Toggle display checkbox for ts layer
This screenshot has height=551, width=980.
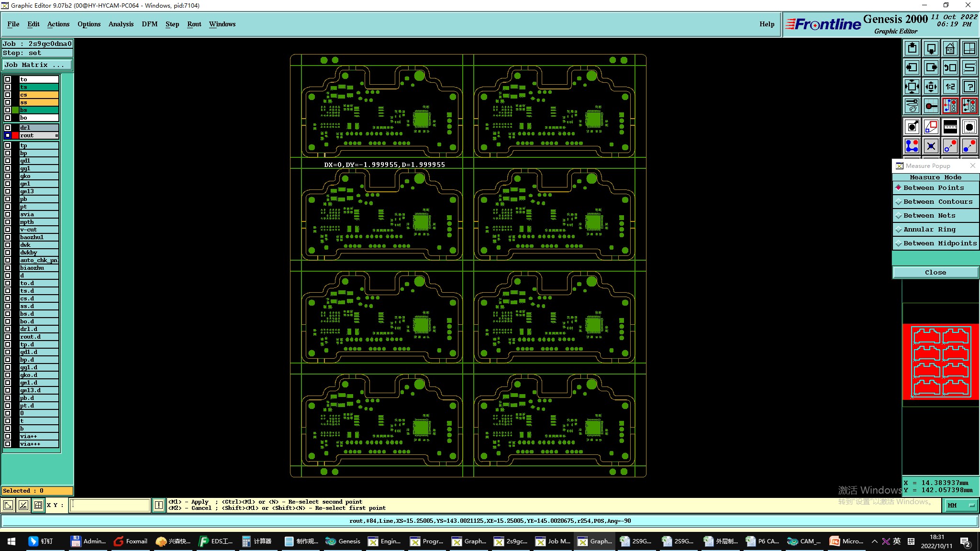(8, 87)
